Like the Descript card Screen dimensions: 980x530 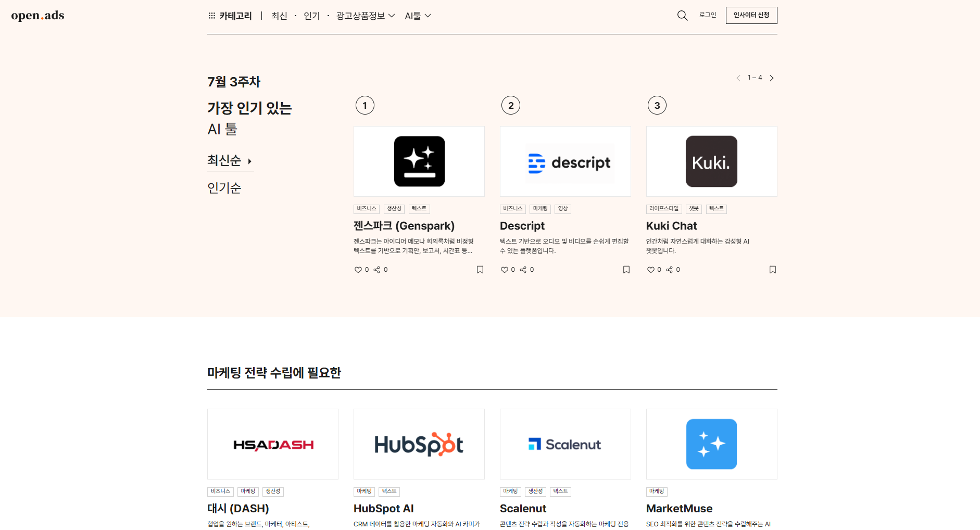(x=505, y=270)
